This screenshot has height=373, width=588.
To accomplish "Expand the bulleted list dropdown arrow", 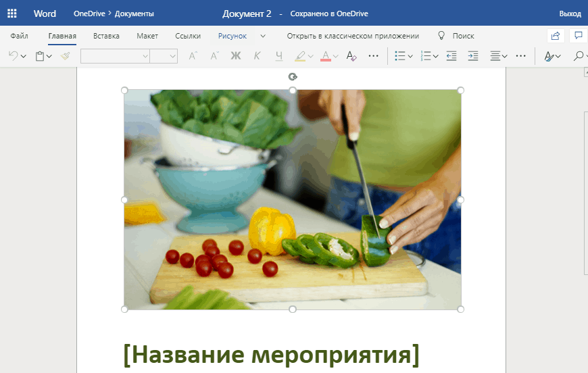I will (x=410, y=57).
